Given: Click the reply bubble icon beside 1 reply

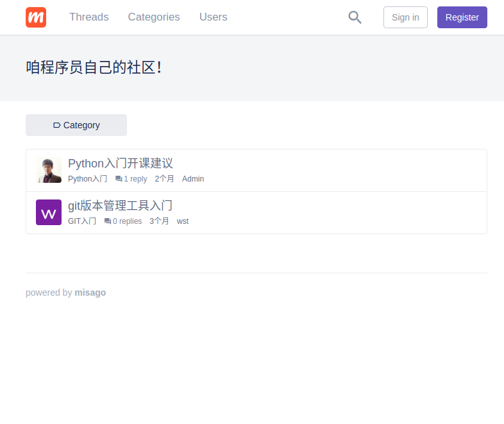Looking at the screenshot, I should pos(119,179).
